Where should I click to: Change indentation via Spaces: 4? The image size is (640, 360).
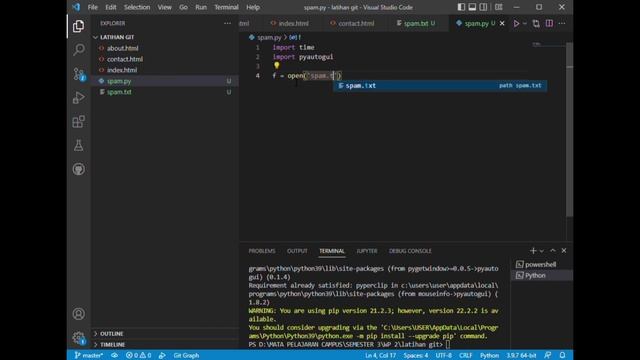pos(416,356)
